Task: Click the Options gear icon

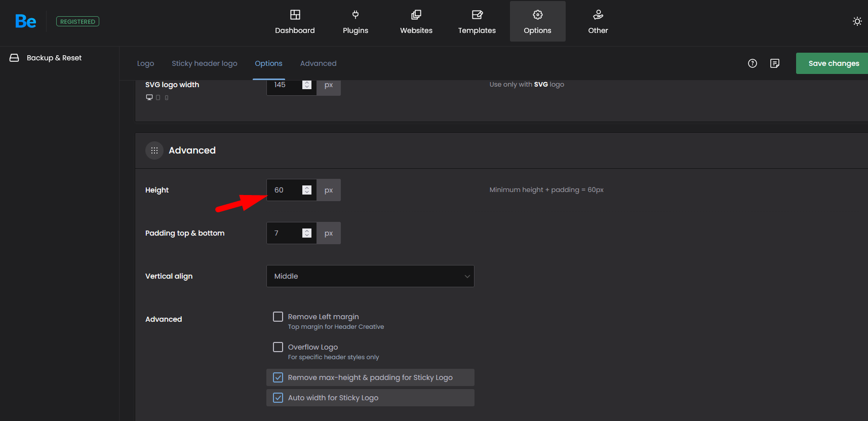Action: [x=538, y=14]
